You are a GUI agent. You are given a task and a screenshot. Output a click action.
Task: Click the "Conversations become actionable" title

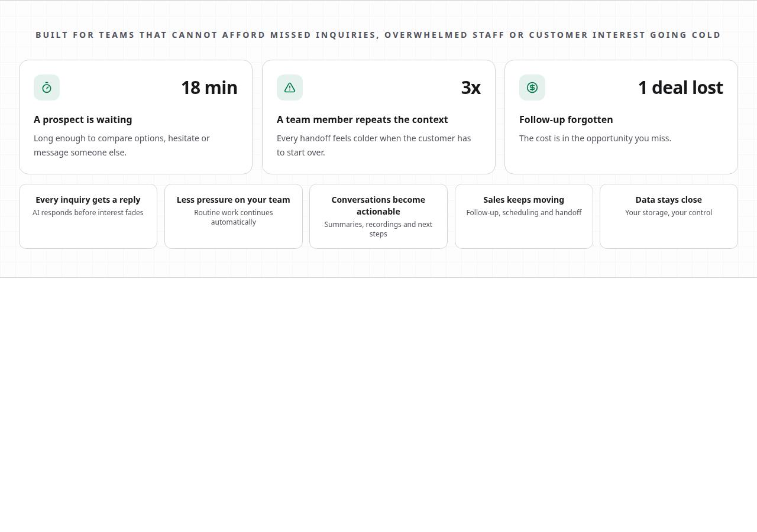[x=378, y=206]
